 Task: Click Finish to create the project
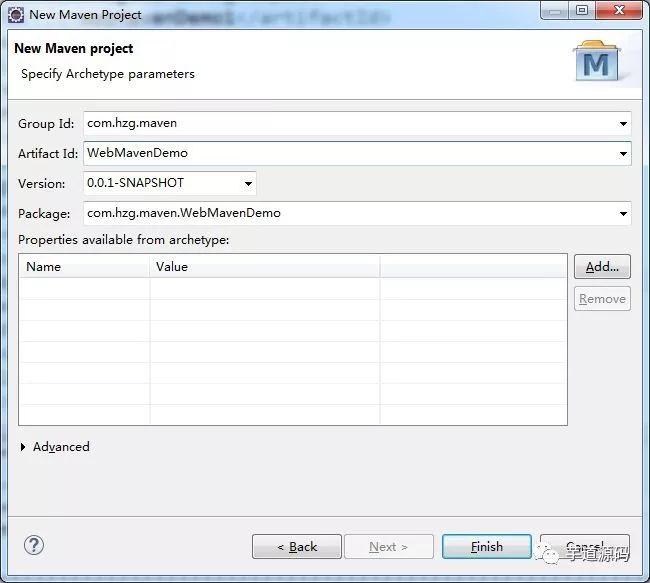pyautogui.click(x=487, y=547)
